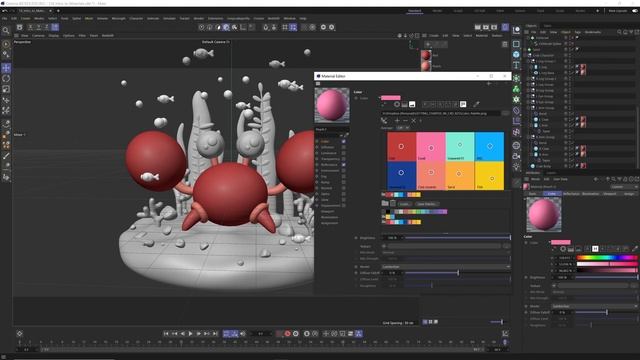Switch to Reflectance tab in Attributes panel
The width and height of the screenshot is (640, 360).
[571, 193]
